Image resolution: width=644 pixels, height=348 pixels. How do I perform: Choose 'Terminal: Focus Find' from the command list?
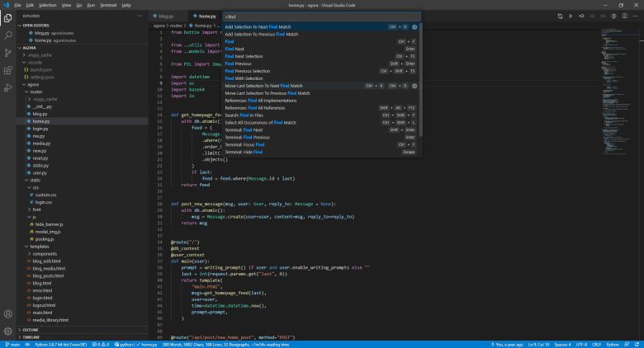pos(244,145)
